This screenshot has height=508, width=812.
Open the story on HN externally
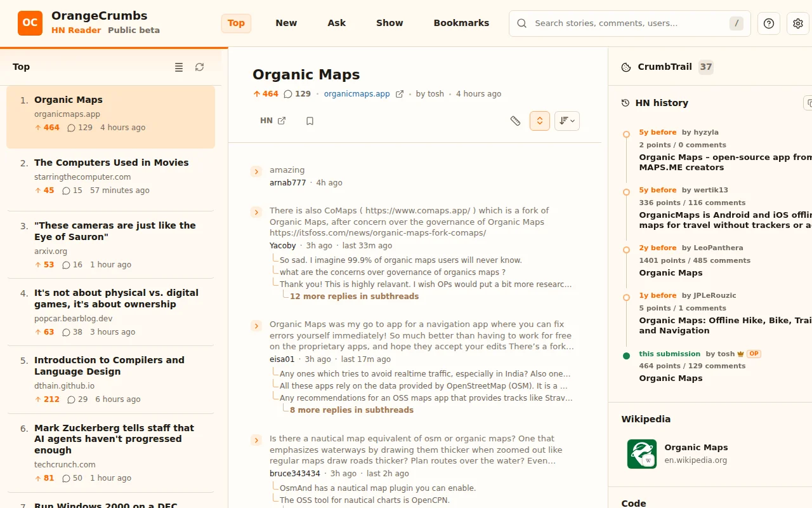pyautogui.click(x=273, y=121)
